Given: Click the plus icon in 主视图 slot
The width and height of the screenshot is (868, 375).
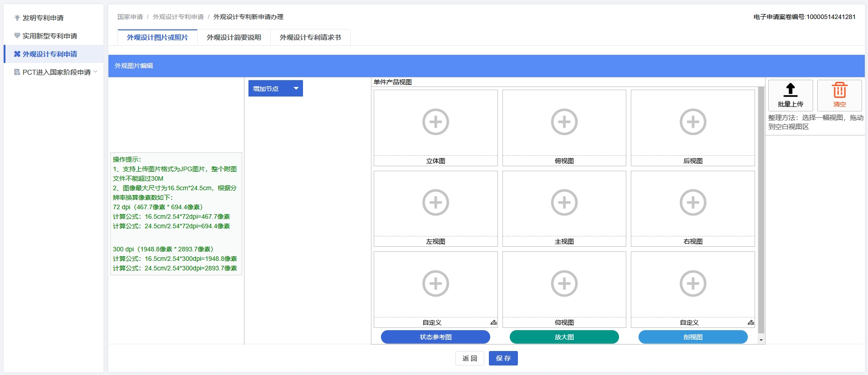Looking at the screenshot, I should point(564,202).
